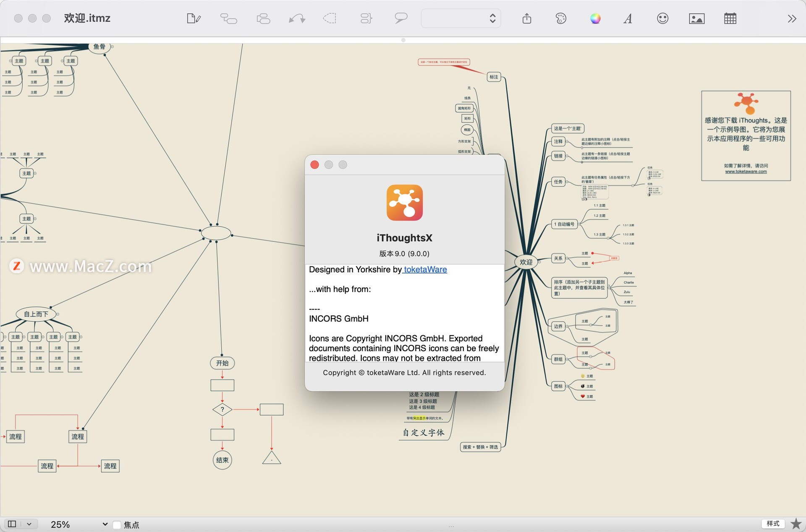Select the 标注 topic node
The height and width of the screenshot is (532, 806).
click(494, 77)
